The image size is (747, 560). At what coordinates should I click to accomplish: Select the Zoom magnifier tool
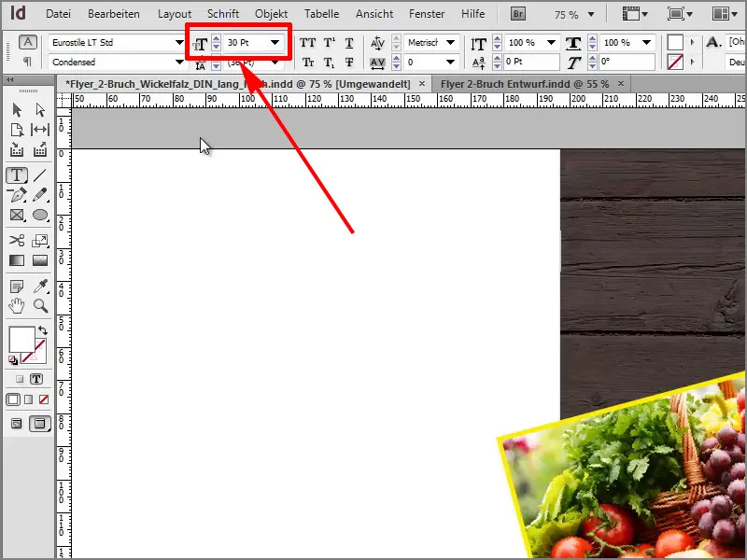[40, 306]
